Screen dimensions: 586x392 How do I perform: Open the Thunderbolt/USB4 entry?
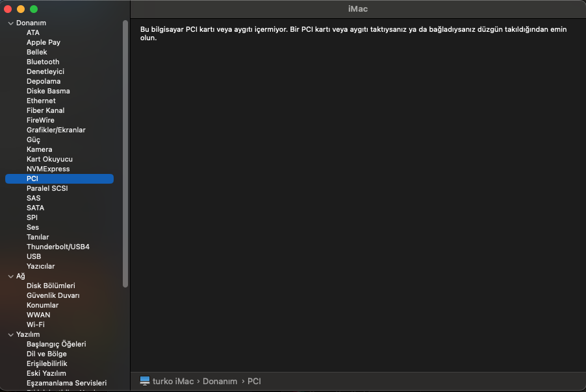(58, 247)
